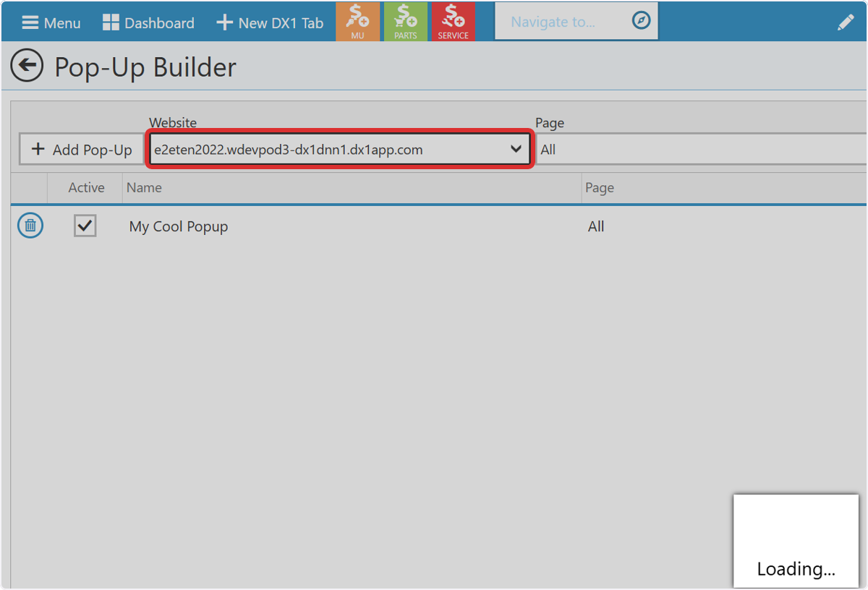Click the compass icon in the Navigate box
Image resolution: width=868 pixels, height=590 pixels.
642,21
